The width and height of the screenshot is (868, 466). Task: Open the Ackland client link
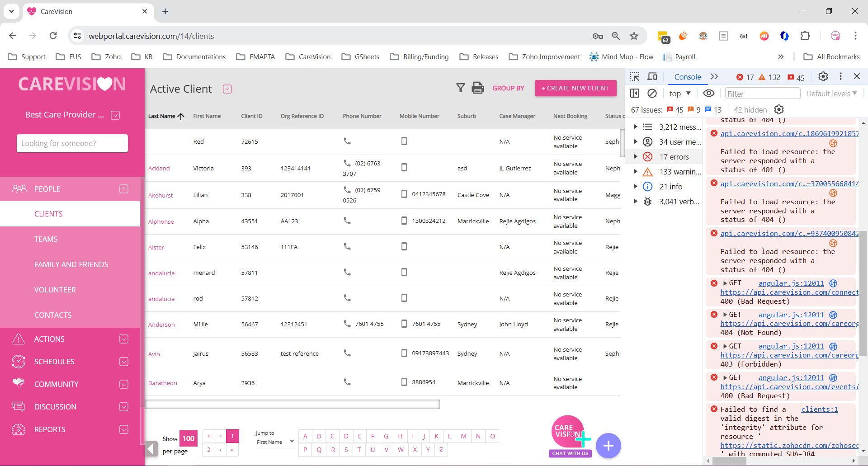point(159,168)
